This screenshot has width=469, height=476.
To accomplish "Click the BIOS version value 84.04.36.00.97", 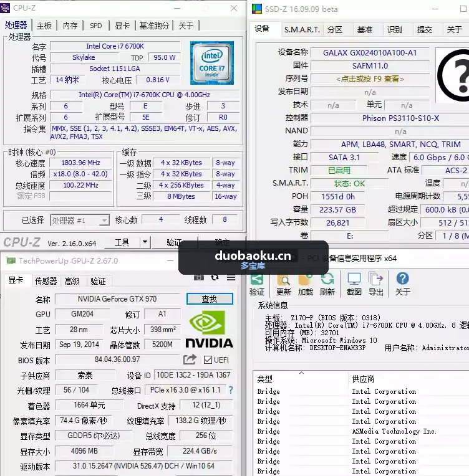I will 118,359.
